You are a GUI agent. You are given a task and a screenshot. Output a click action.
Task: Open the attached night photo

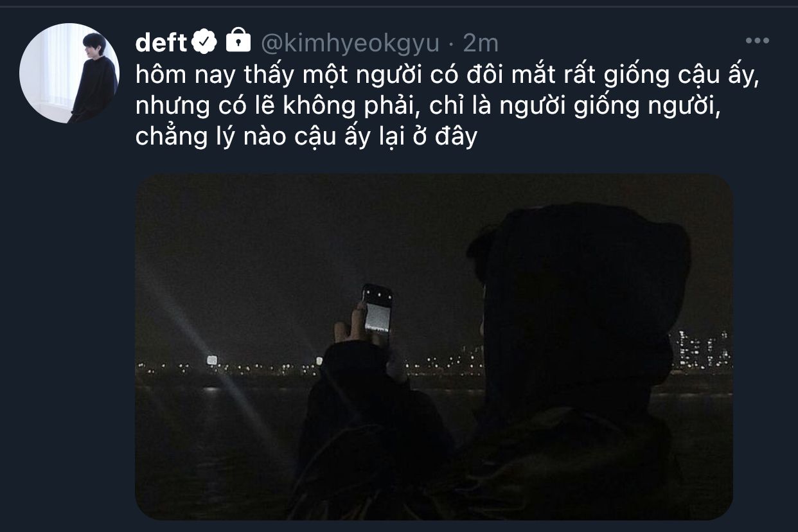[434, 346]
